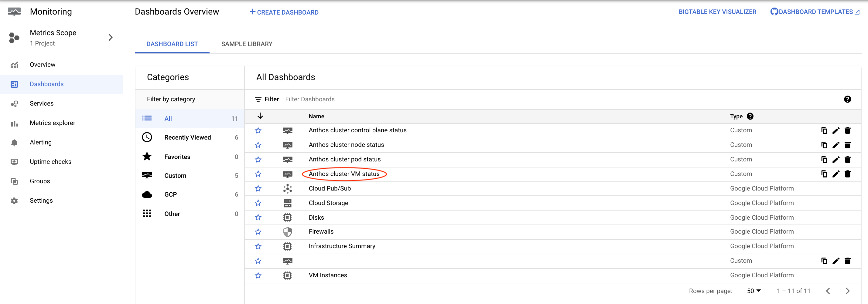
Task: Open Dashboard Templates link
Action: click(814, 12)
